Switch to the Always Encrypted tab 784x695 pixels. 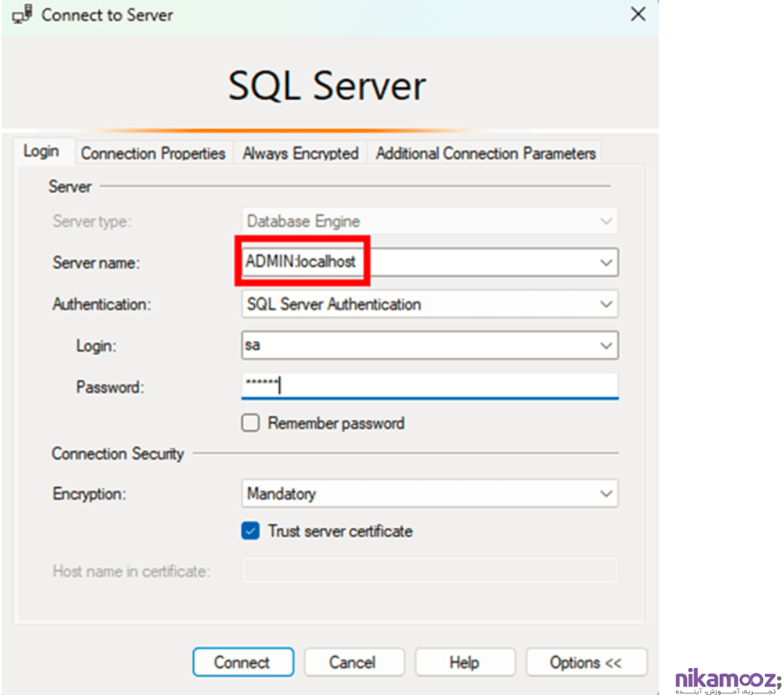coord(300,153)
